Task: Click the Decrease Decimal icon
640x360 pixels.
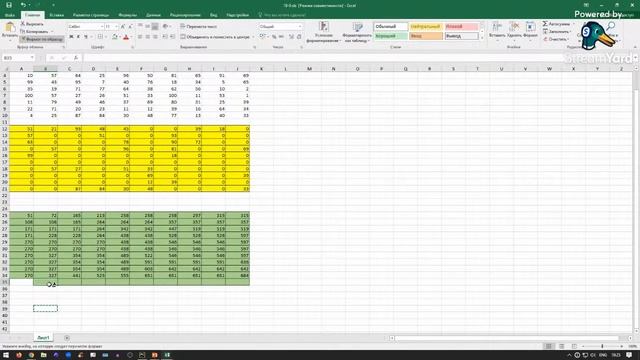Action: [x=299, y=37]
